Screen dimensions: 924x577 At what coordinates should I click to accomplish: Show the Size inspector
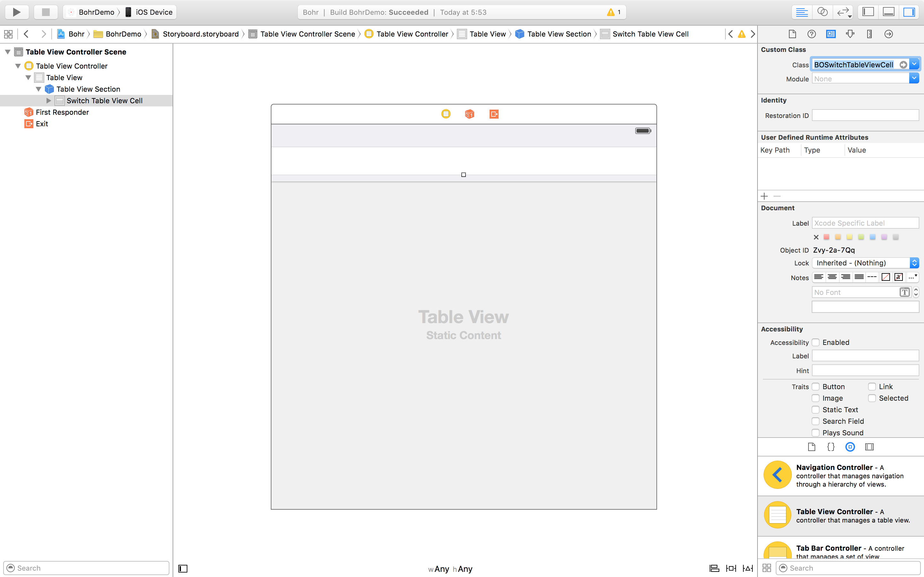coord(869,34)
